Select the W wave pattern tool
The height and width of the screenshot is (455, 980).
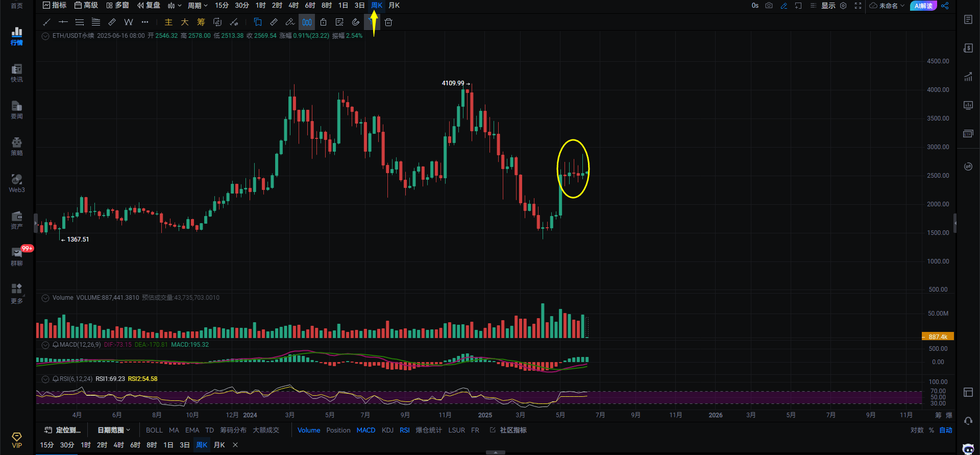tap(129, 22)
